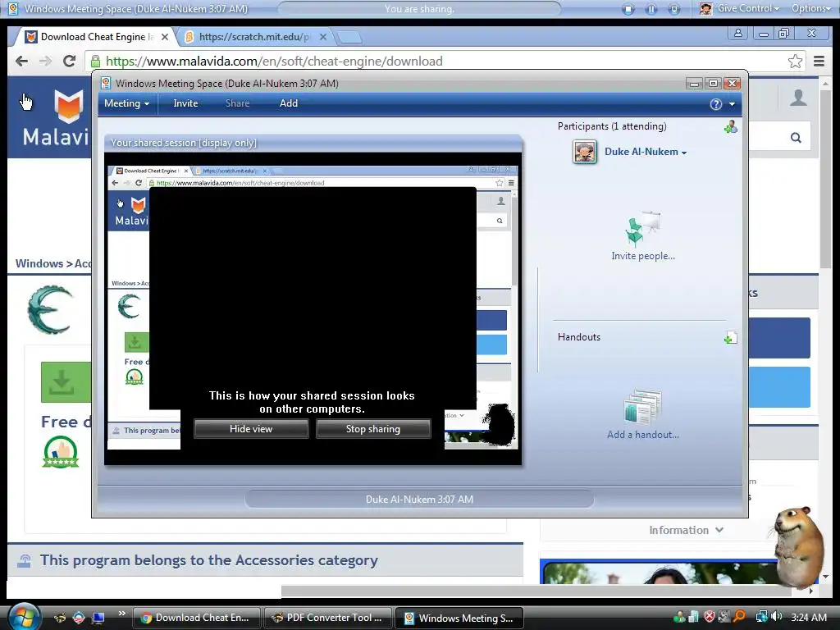The height and width of the screenshot is (630, 840).
Task: Click the Malavida logo
Action: pos(57,117)
